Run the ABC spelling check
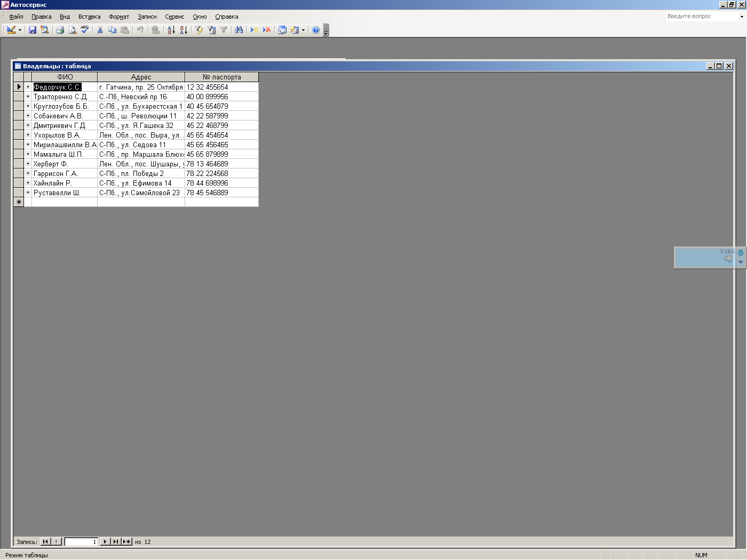The width and height of the screenshot is (747, 560). click(85, 30)
